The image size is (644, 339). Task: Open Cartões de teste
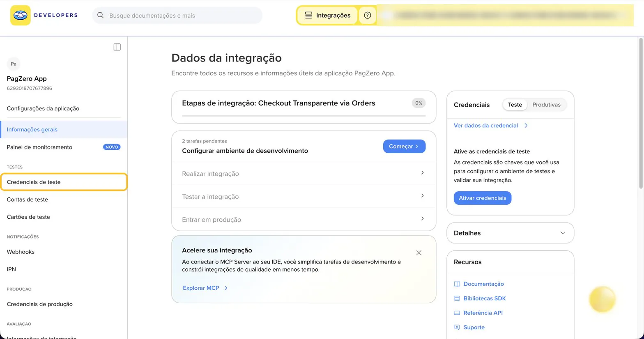coord(28,217)
